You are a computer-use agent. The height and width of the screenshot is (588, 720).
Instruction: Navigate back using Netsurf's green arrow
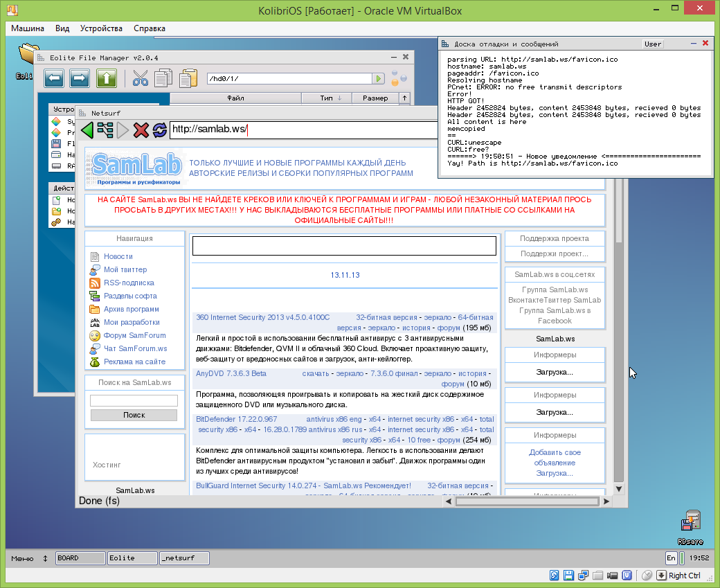pos(87,130)
